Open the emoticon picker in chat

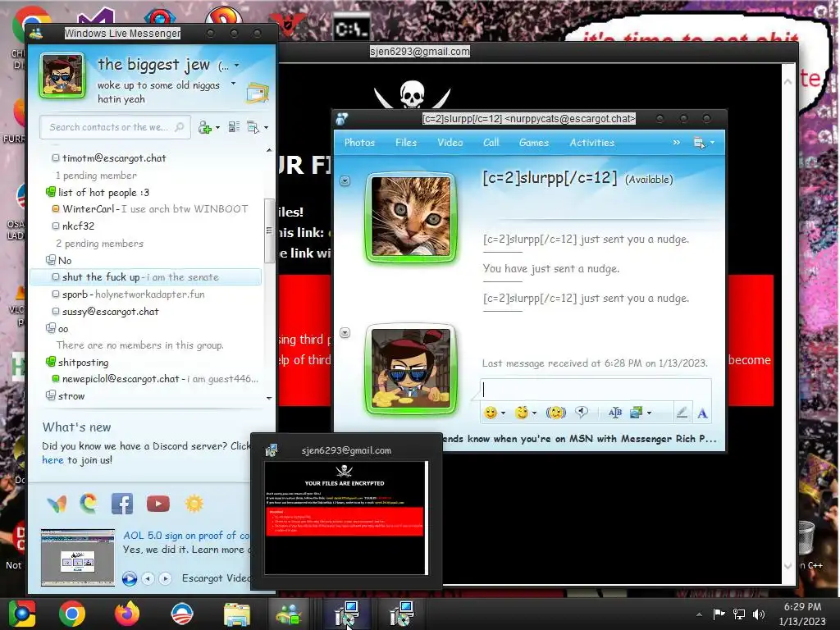click(490, 413)
